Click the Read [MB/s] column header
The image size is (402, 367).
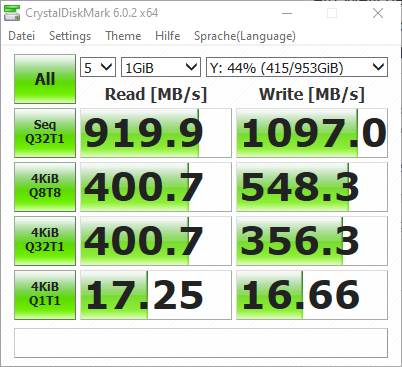tap(156, 94)
